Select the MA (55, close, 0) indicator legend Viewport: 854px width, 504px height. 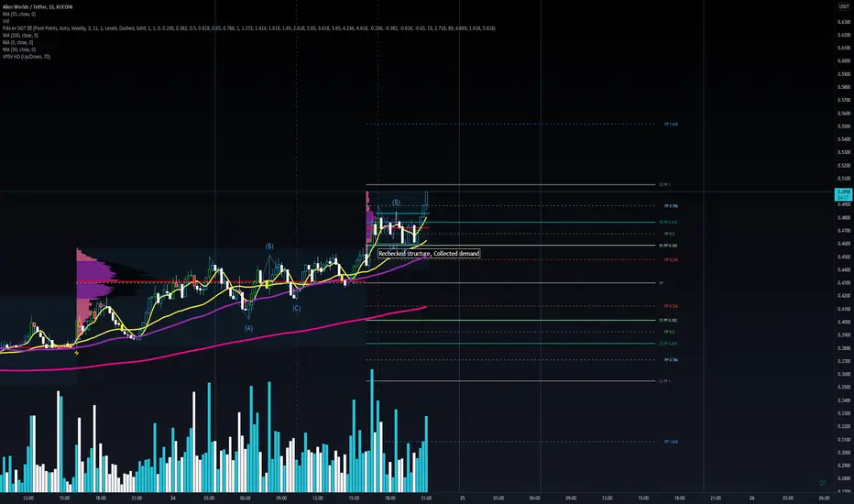pyautogui.click(x=19, y=14)
